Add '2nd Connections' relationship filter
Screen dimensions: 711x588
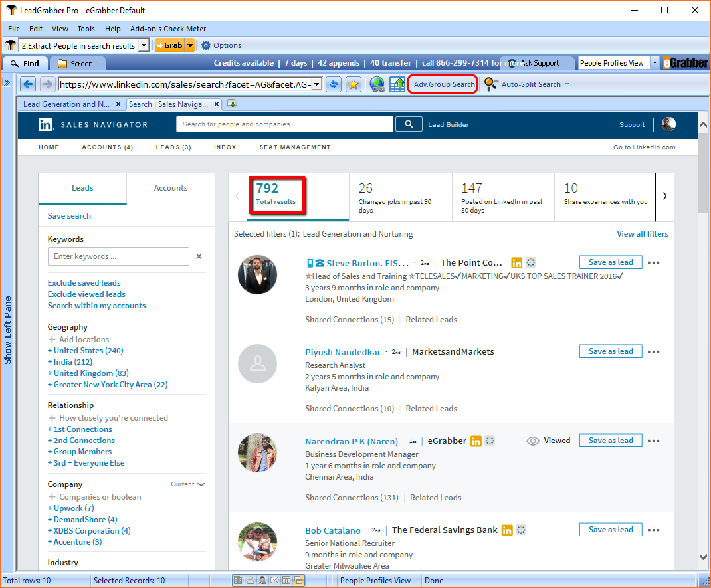pyautogui.click(x=82, y=441)
